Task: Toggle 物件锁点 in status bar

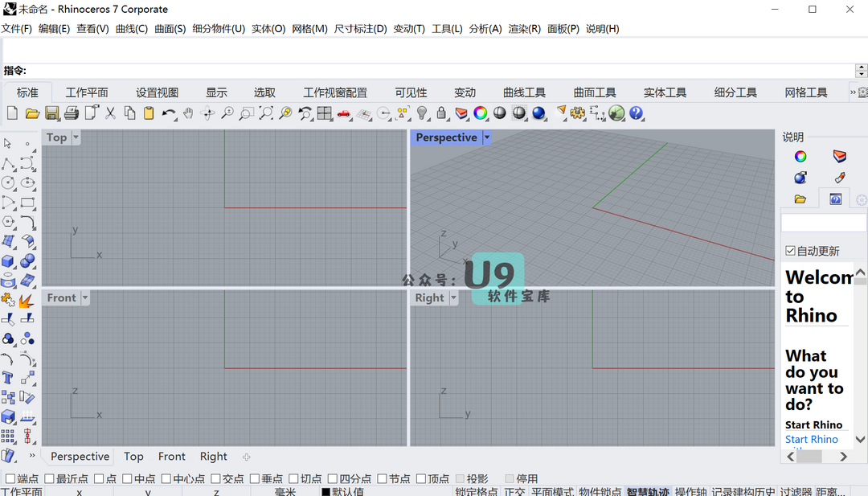Action: (600, 491)
